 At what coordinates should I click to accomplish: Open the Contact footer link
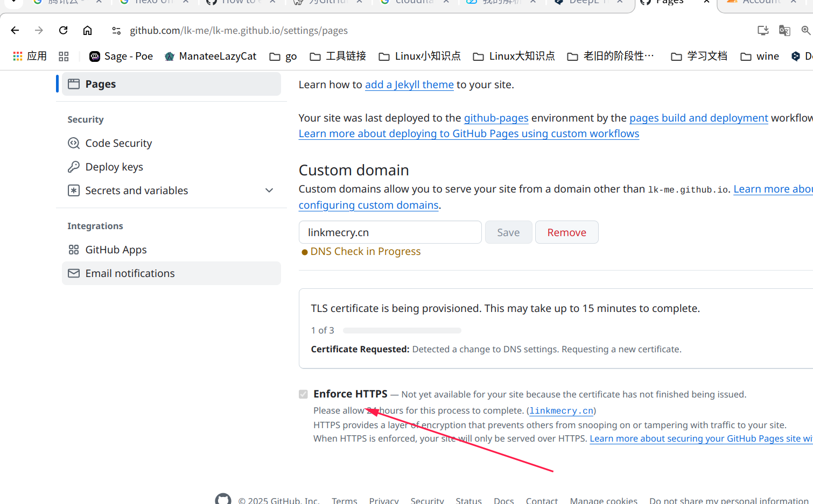click(542, 501)
